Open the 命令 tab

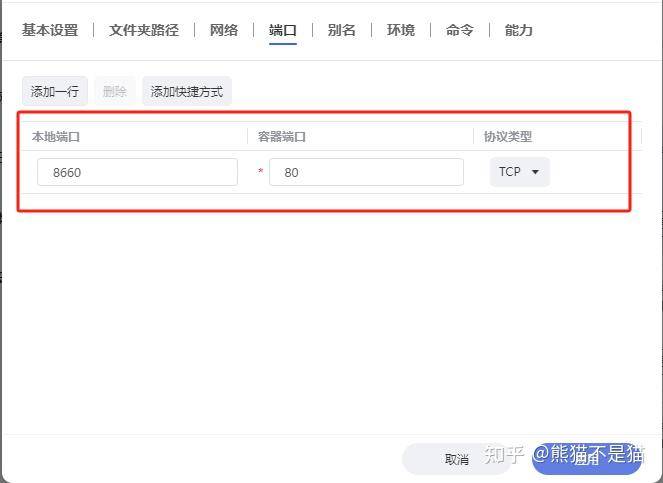click(459, 30)
